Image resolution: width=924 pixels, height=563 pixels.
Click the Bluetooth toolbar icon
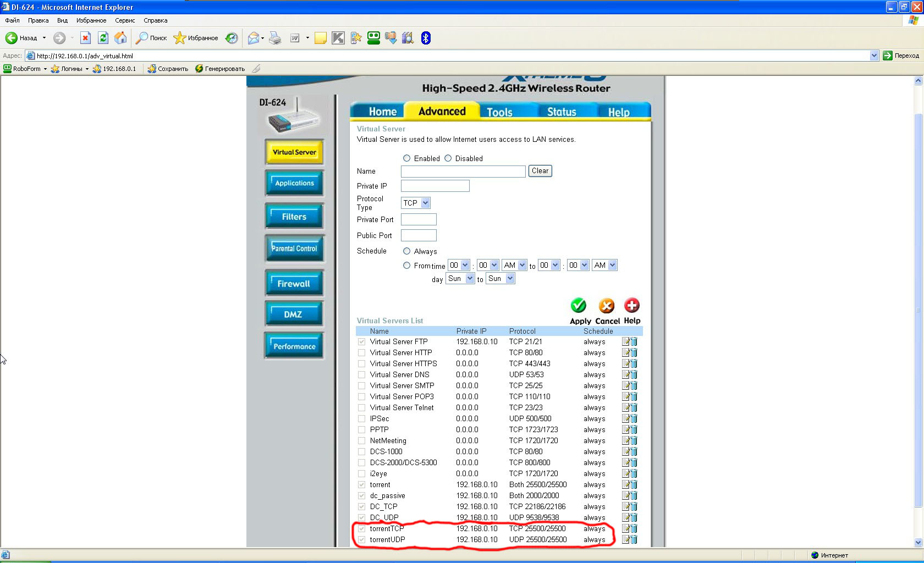[426, 38]
